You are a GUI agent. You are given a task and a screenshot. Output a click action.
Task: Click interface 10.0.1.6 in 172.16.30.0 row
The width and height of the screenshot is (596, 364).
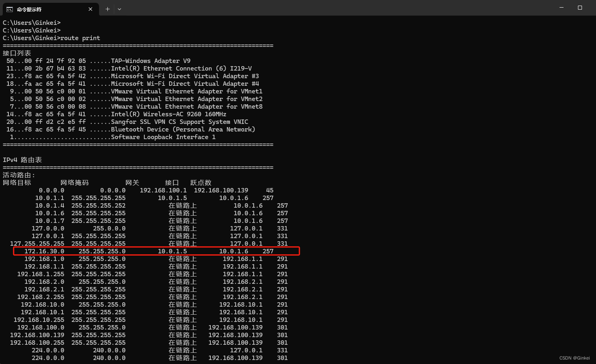234,251
